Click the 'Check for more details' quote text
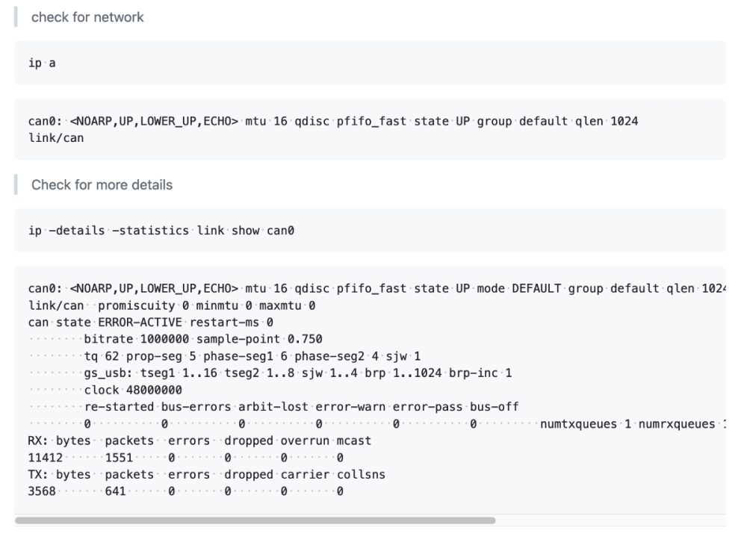Viewport: 747px width, 560px height. (102, 184)
